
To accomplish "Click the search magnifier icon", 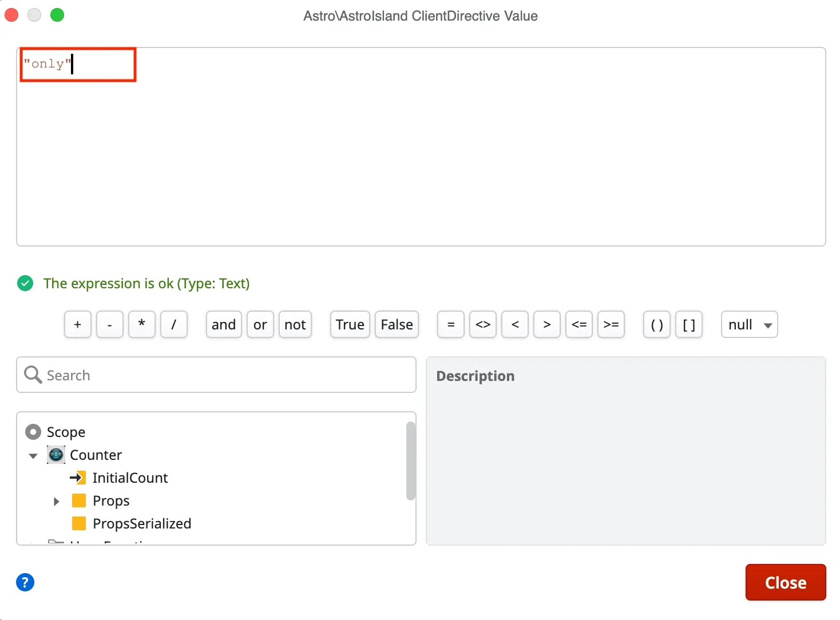I will tap(33, 375).
